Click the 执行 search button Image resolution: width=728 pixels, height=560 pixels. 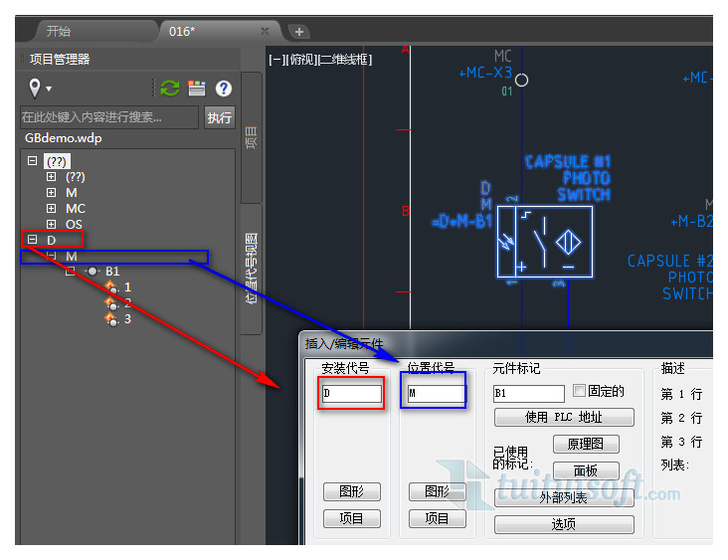click(219, 117)
